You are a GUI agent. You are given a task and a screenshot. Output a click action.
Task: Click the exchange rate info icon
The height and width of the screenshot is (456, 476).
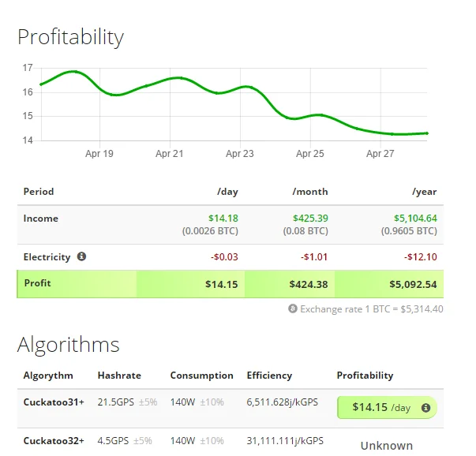293,309
